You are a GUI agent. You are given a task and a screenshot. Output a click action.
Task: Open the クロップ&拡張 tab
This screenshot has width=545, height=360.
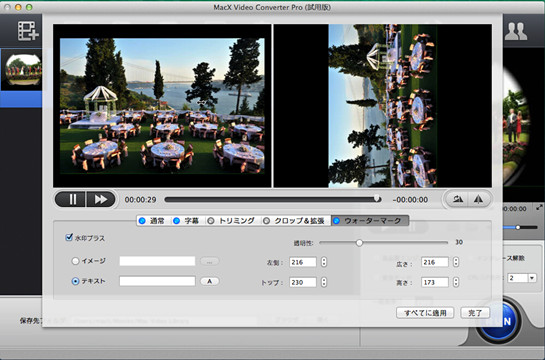point(295,221)
